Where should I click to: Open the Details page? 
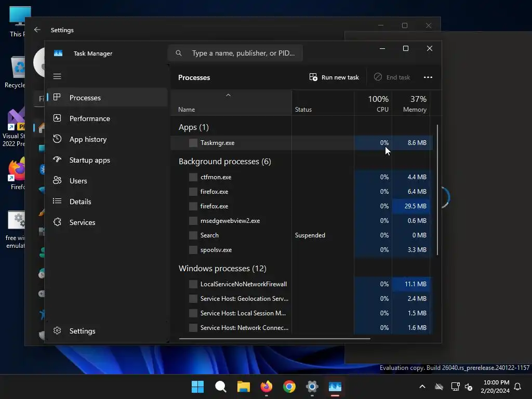coord(107,202)
